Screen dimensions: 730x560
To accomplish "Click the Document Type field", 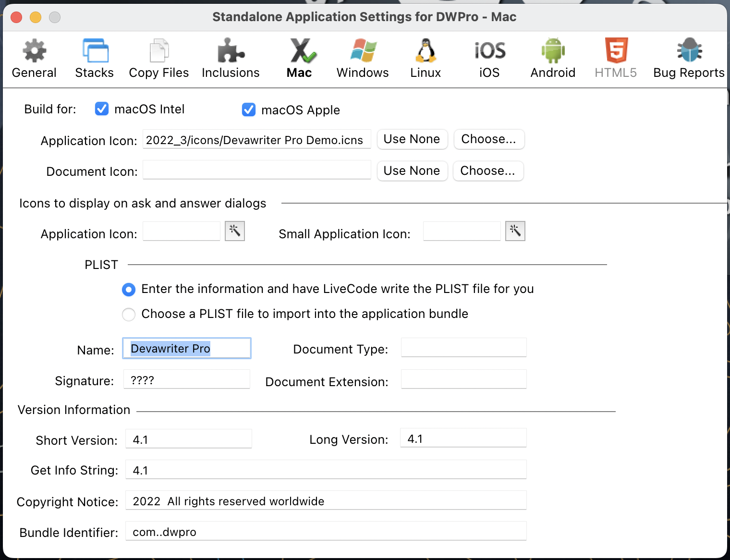I will point(464,347).
